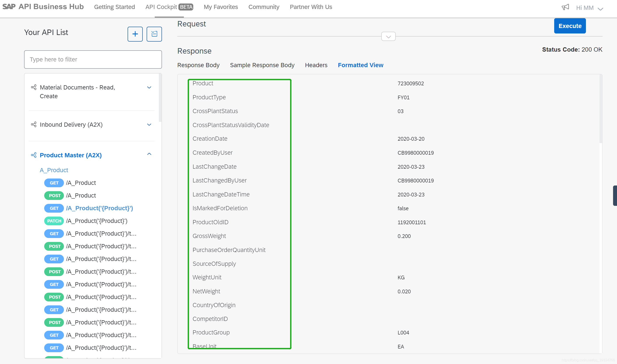This screenshot has width=617, height=364.
Task: Click the environment configuration icon beside plus
Action: pos(154,34)
